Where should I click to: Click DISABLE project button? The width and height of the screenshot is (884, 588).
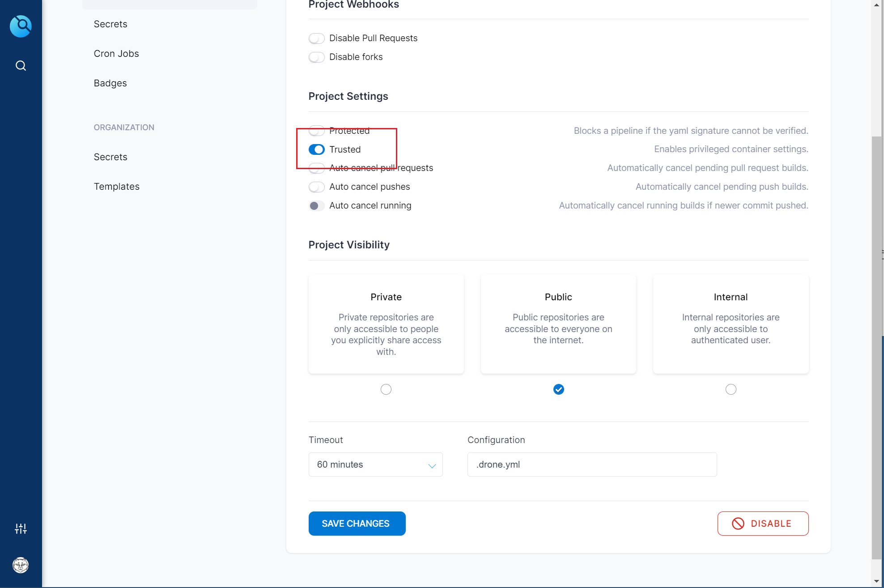[763, 523]
